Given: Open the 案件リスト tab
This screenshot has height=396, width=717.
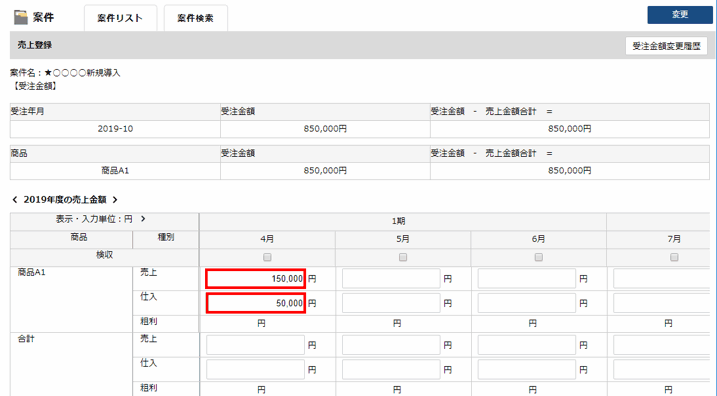Looking at the screenshot, I should click(x=120, y=18).
